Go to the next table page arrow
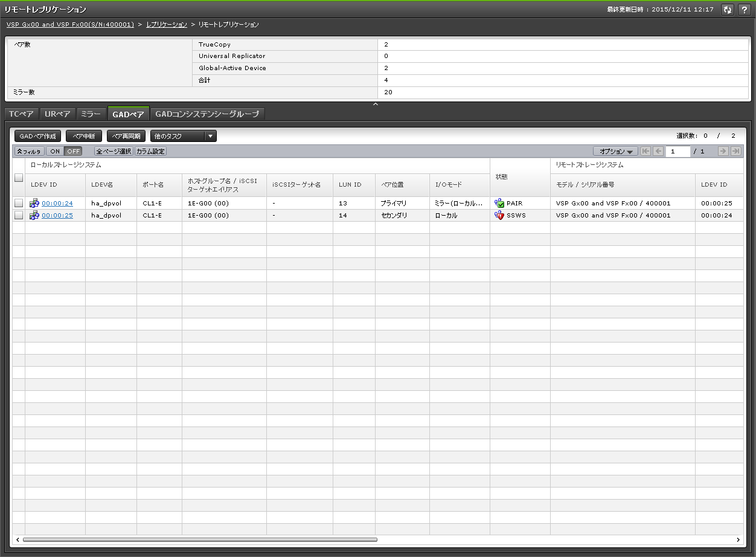Viewport: 756px width, 557px height. 723,152
